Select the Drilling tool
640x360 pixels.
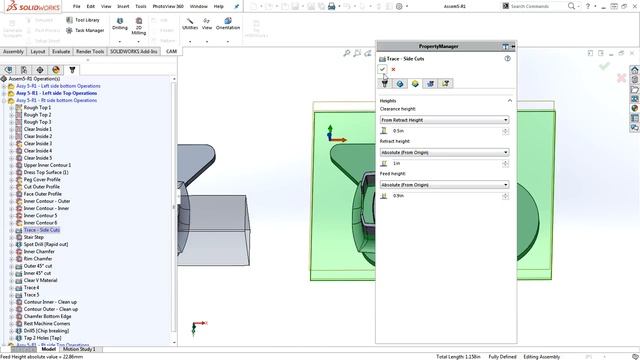120,24
